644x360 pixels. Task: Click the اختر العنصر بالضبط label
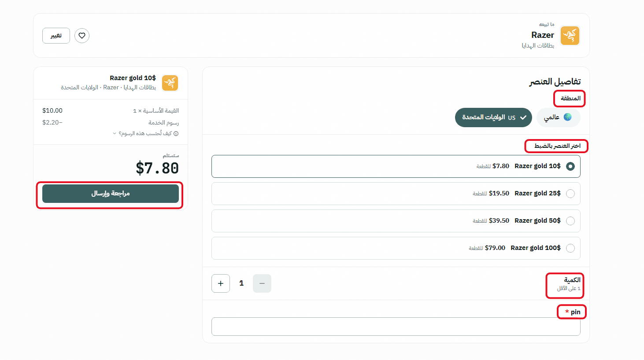558,146
